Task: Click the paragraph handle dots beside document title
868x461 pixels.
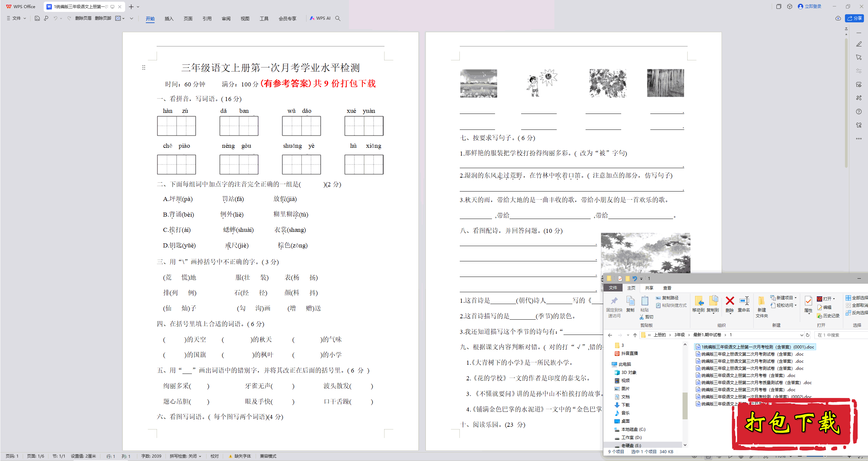Action: 144,67
